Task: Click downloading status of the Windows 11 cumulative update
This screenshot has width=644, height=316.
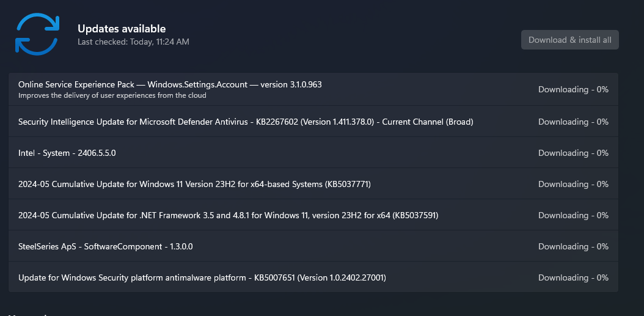Action: pos(573,184)
